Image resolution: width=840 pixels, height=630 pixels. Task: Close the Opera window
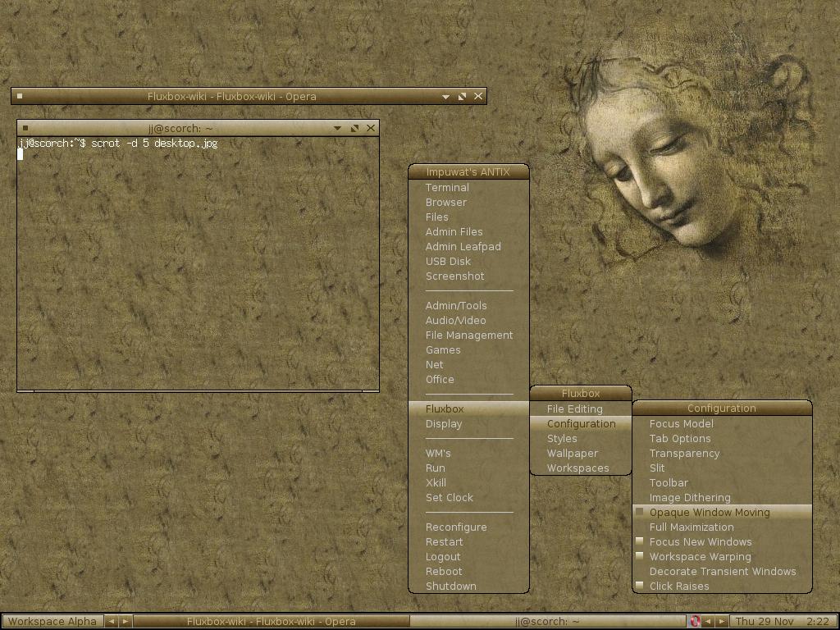tap(478, 97)
